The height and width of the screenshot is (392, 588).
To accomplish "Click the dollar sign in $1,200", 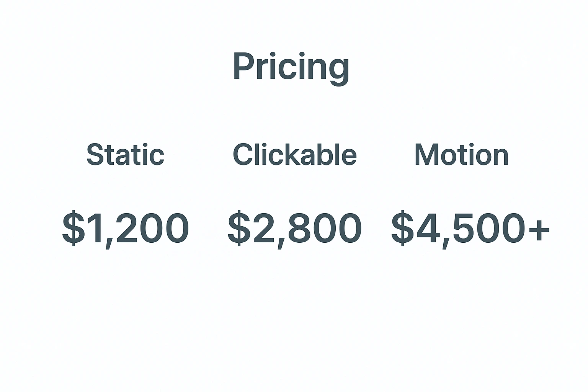I will (73, 228).
